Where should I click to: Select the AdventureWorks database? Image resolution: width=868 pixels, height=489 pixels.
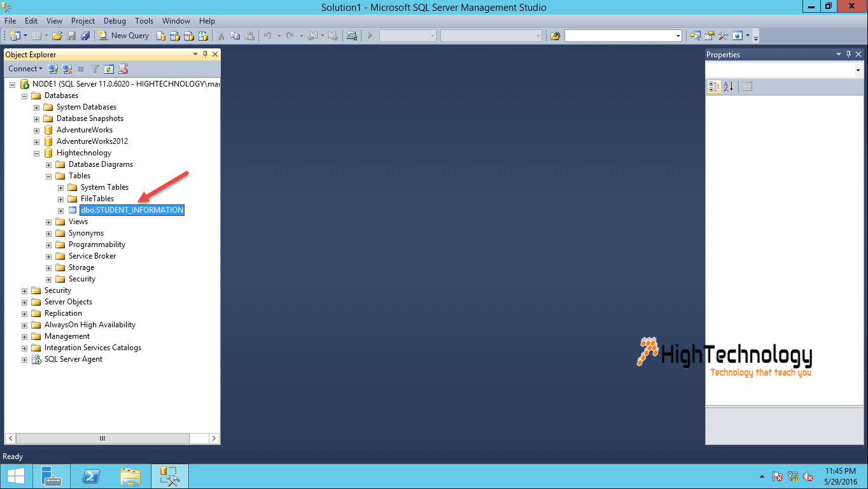[84, 130]
